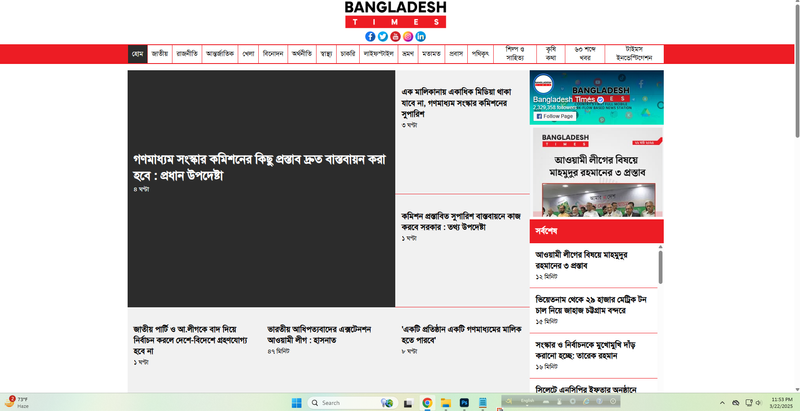Open lead story গণমাধ্যম সংস্কার কমিশনের কিছু প্রস্তাব
This screenshot has width=800, height=411.
coord(259,167)
